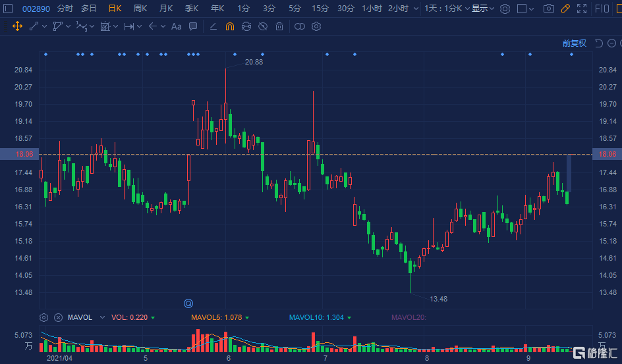622x364 pixels.
Task: Add a comment bubble annotation
Action: [193, 26]
